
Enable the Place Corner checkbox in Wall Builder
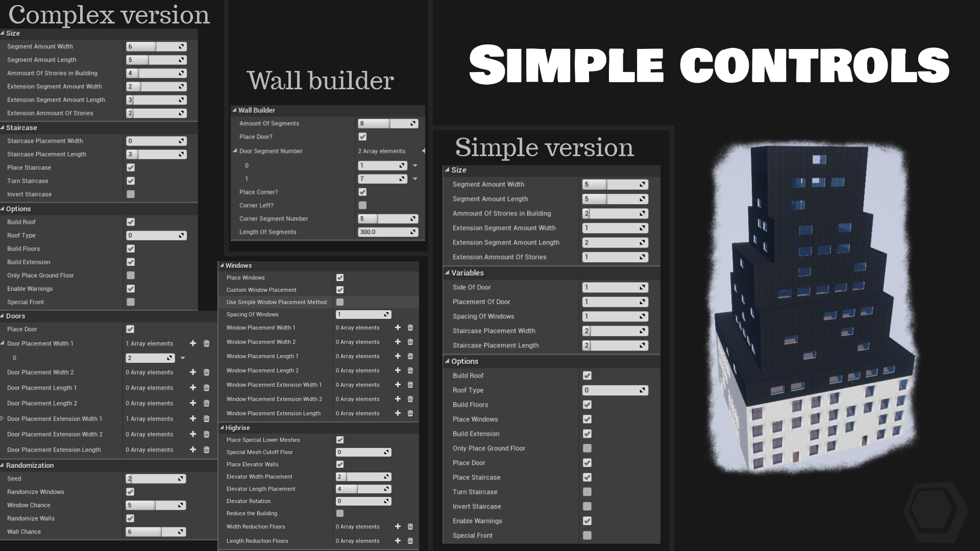pyautogui.click(x=362, y=192)
